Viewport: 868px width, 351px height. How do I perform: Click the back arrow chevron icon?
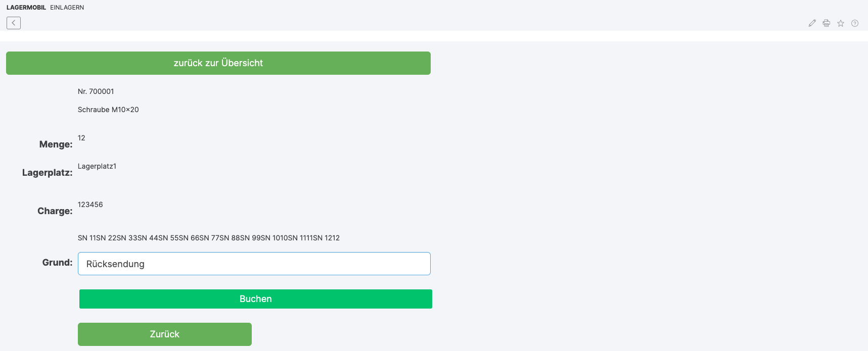coord(14,23)
